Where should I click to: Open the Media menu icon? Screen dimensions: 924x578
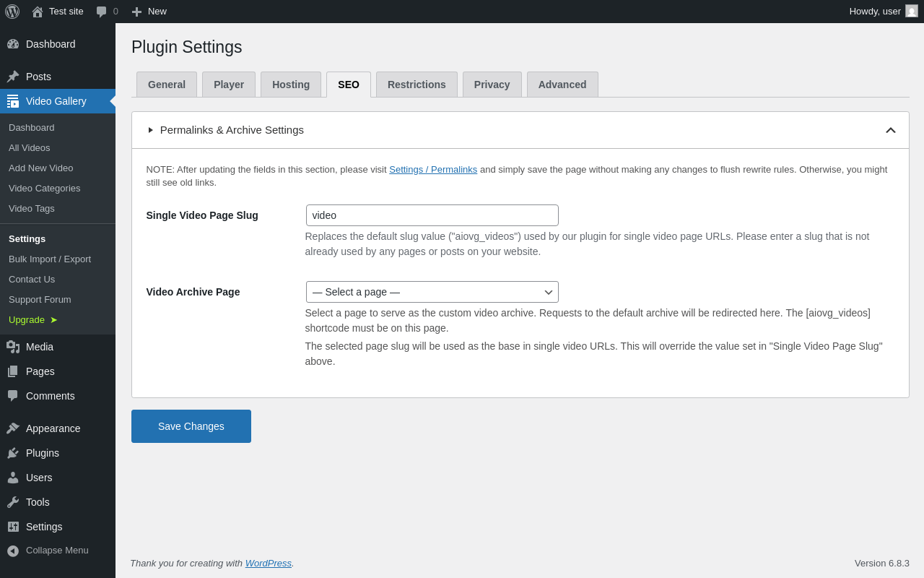(13, 347)
